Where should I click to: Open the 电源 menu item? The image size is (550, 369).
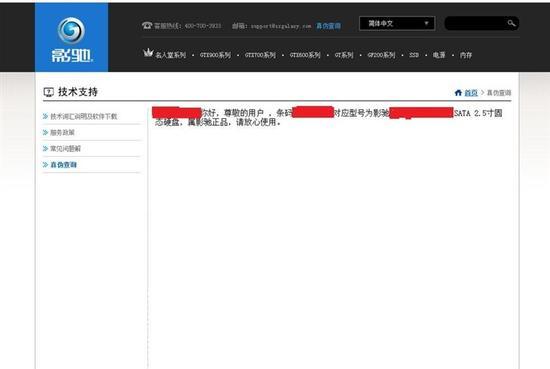(439, 55)
